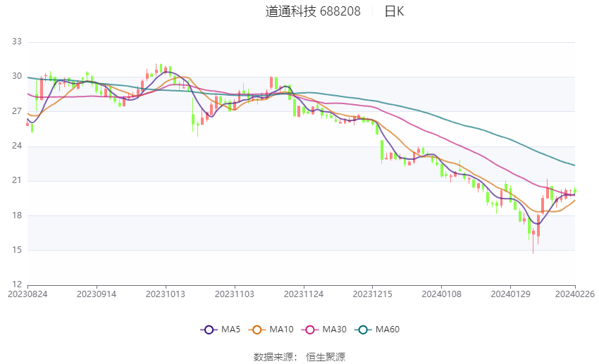Click the chart title 道通科技 688208
The height and width of the screenshot is (364, 599).
pos(313,11)
